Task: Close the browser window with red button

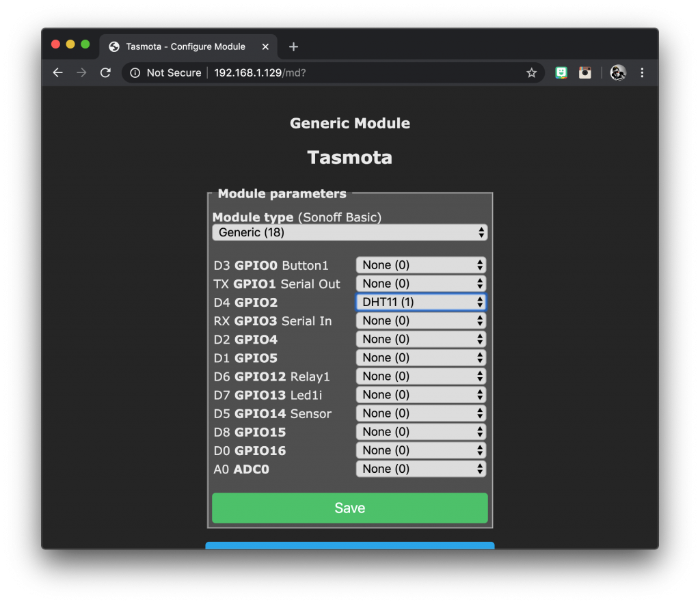Action: (56, 44)
